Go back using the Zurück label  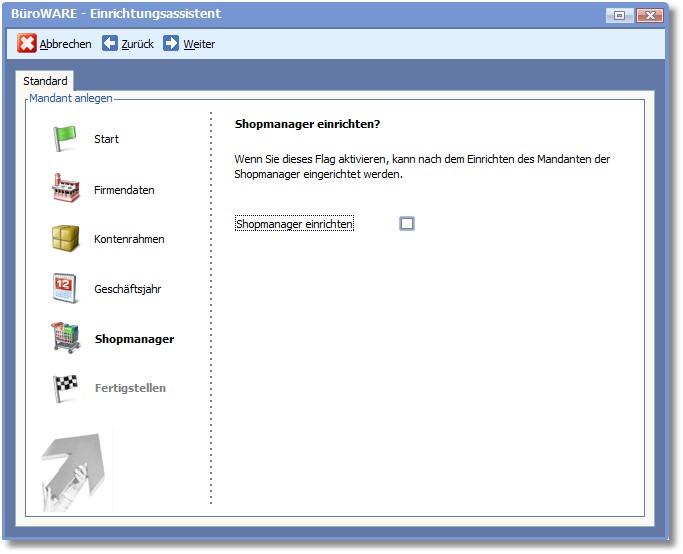click(137, 44)
